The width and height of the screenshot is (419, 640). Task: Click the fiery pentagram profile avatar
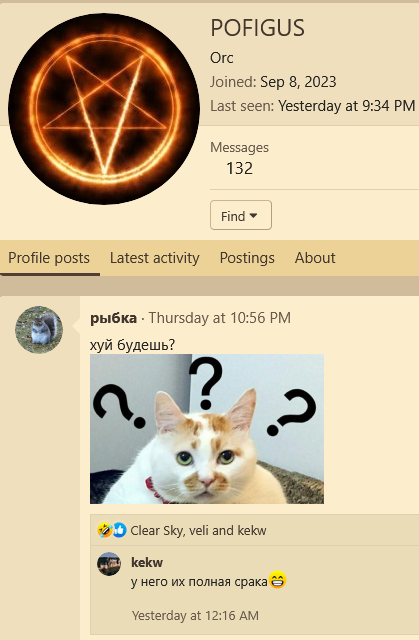(104, 108)
